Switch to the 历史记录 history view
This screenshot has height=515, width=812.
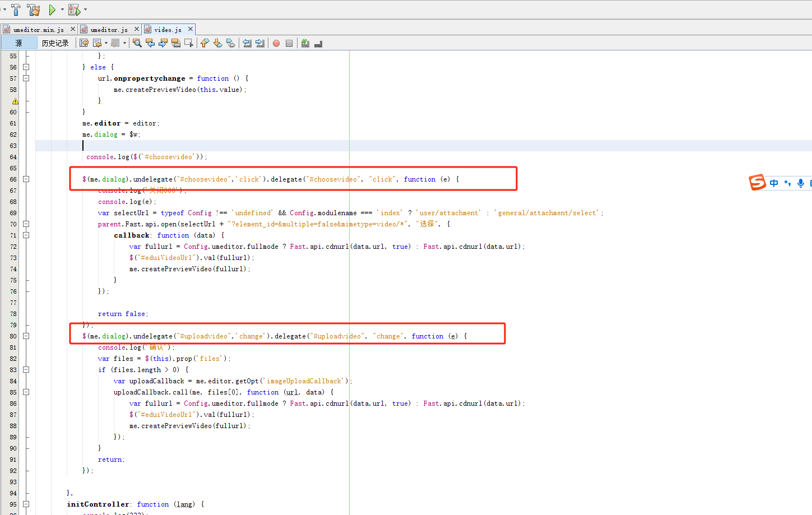point(55,43)
